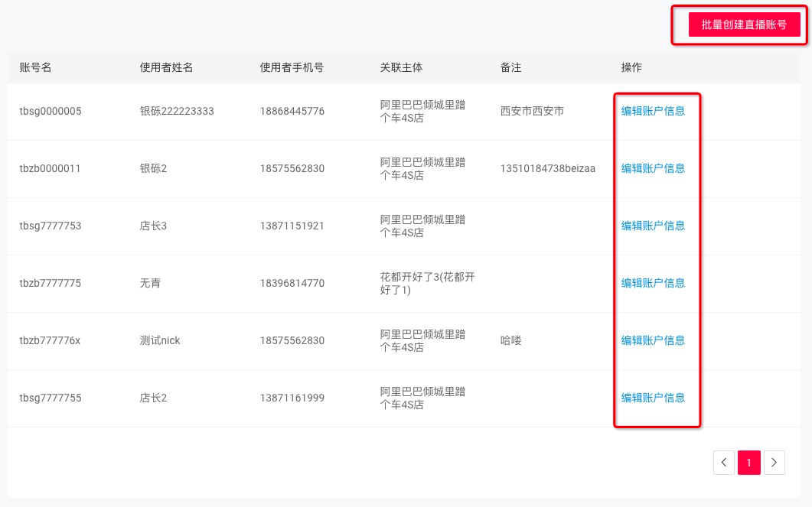Select account name tbzb7777775
The height and width of the screenshot is (507, 812).
click(51, 283)
